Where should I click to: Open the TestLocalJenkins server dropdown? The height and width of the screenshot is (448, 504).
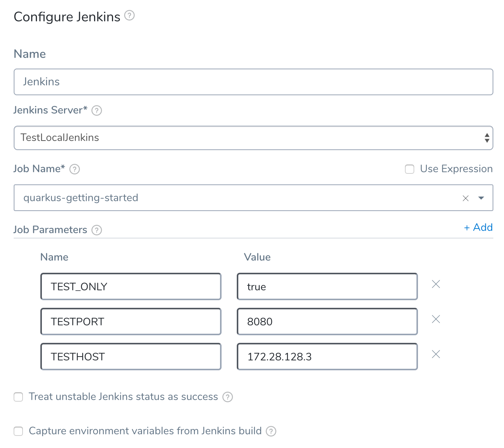pos(254,138)
